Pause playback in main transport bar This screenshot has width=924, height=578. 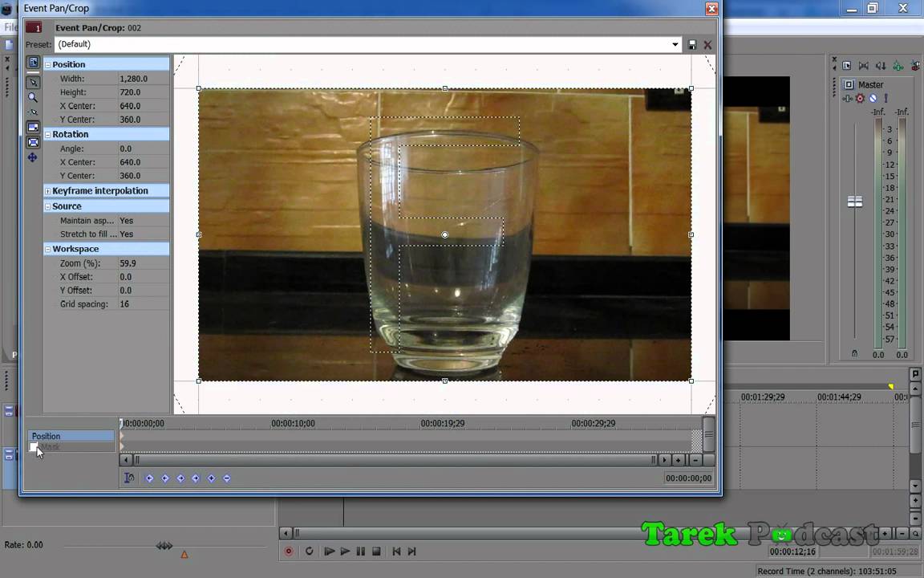pos(361,552)
